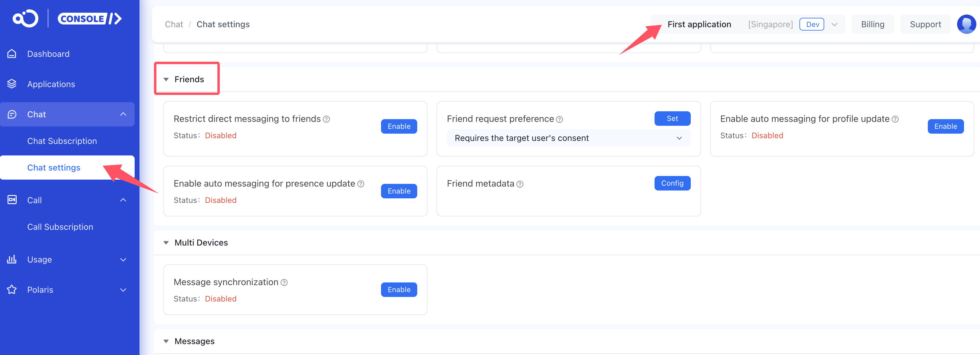Click the Dashboard home icon
Screen dimensions: 980x355
12,54
